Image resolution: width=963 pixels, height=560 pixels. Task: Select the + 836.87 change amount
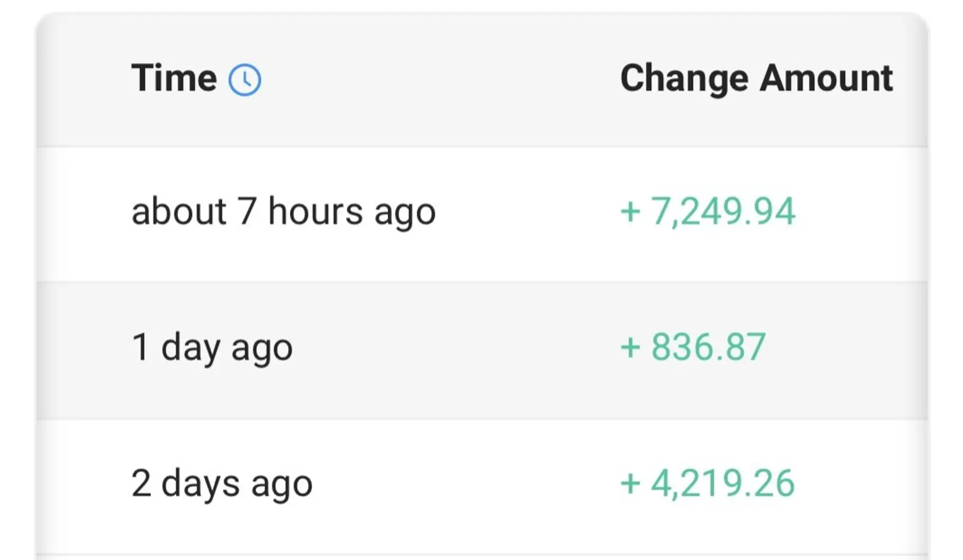click(693, 347)
